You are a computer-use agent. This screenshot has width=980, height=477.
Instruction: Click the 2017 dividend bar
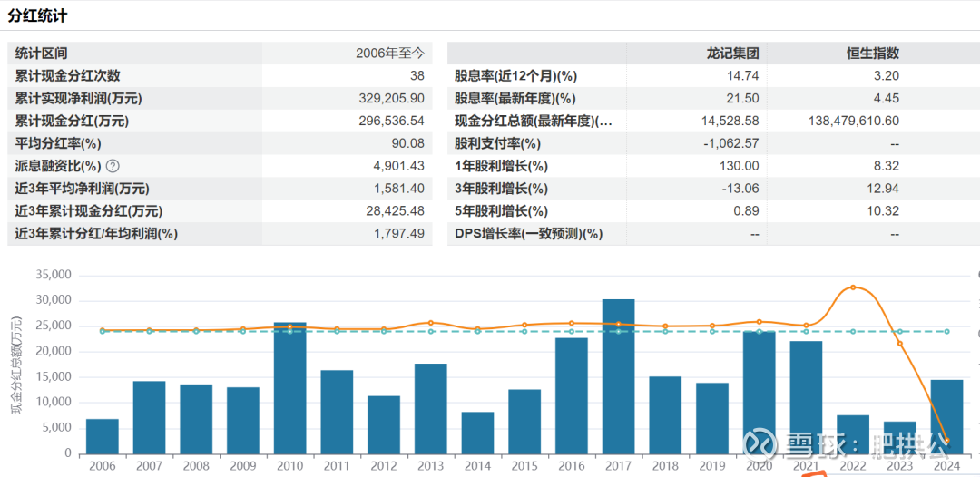618,376
